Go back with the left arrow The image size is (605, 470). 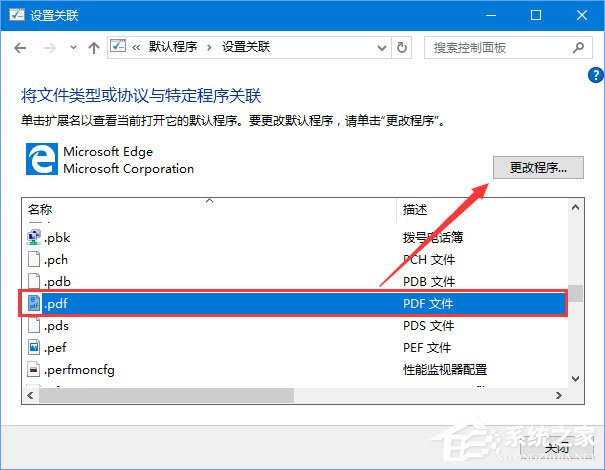point(20,48)
